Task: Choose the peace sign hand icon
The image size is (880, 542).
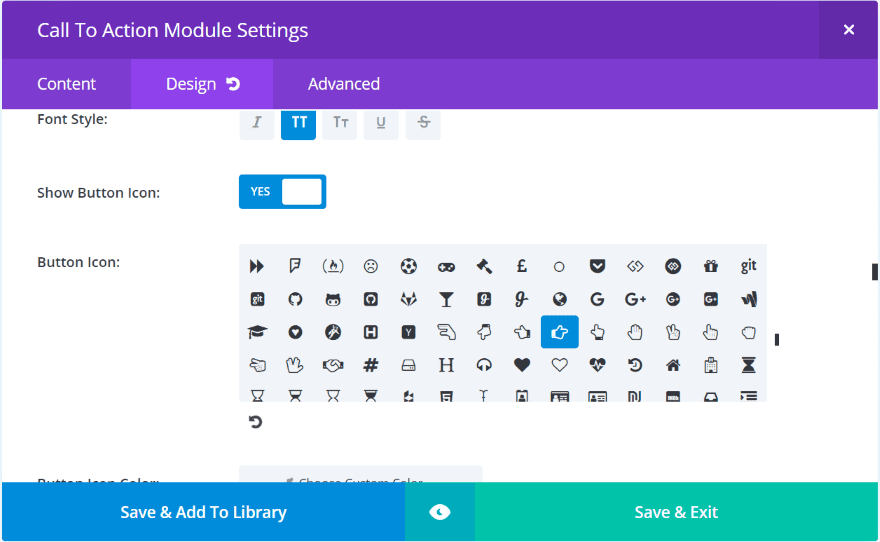Action: pyautogui.click(x=673, y=332)
